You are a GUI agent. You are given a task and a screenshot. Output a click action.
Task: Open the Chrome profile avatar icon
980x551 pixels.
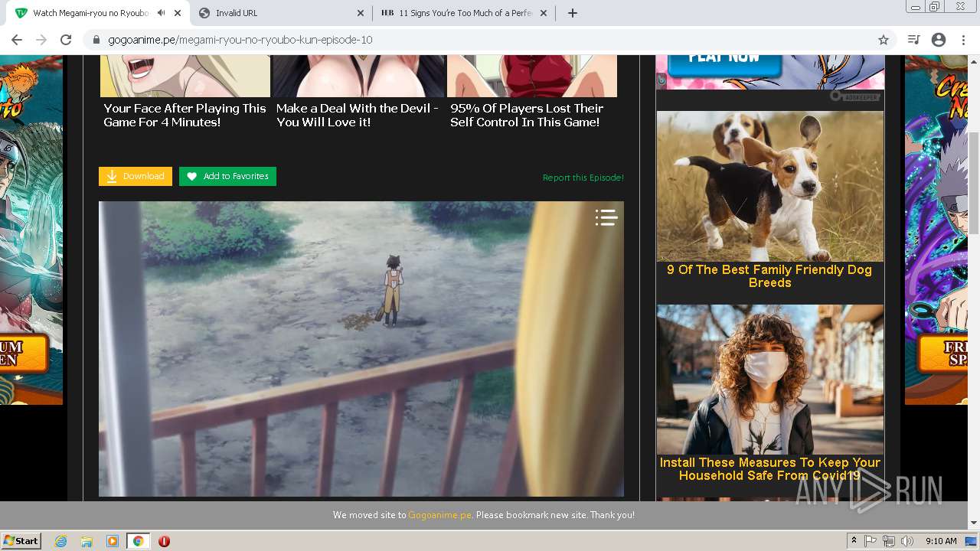[939, 40]
